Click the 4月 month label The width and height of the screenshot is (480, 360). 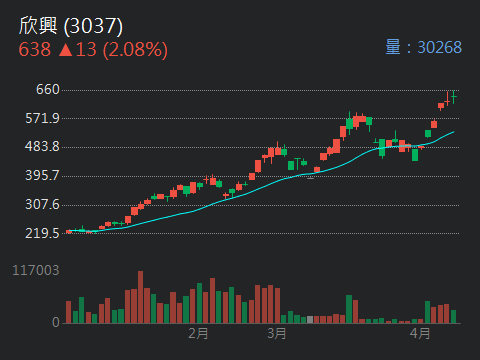tap(420, 333)
